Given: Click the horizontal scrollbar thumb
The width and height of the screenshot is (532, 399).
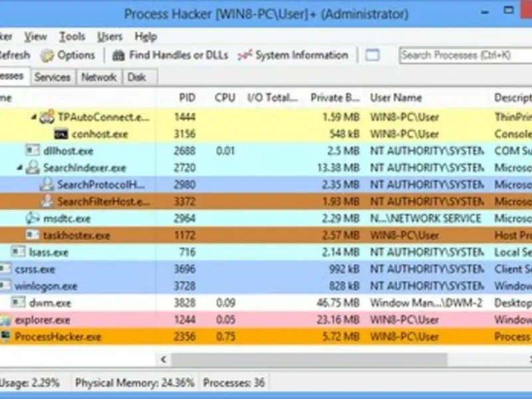Looking at the screenshot, I should pos(309,359).
